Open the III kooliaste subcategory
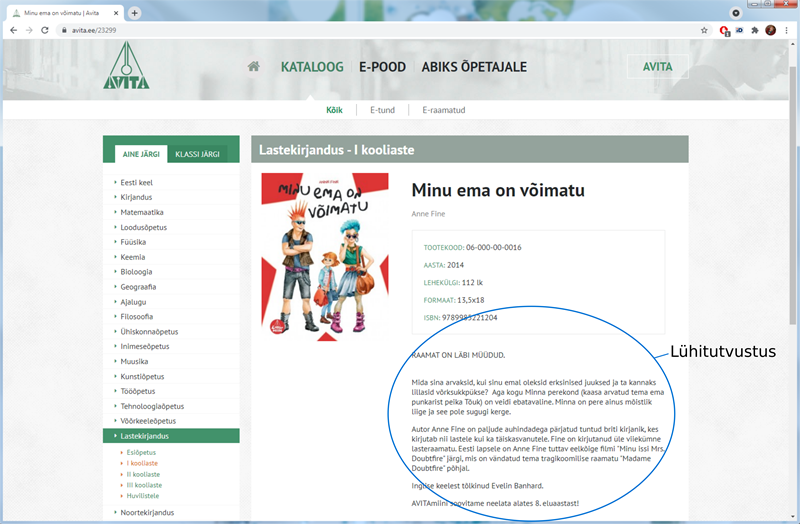The width and height of the screenshot is (800, 524). pos(144,485)
